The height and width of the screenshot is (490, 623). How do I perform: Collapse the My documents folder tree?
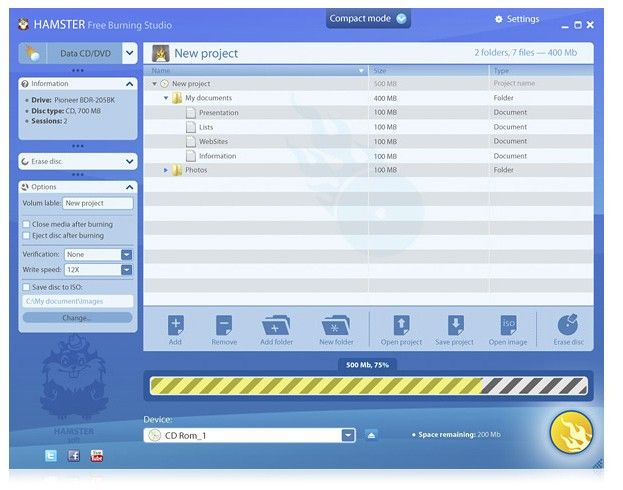tap(166, 98)
